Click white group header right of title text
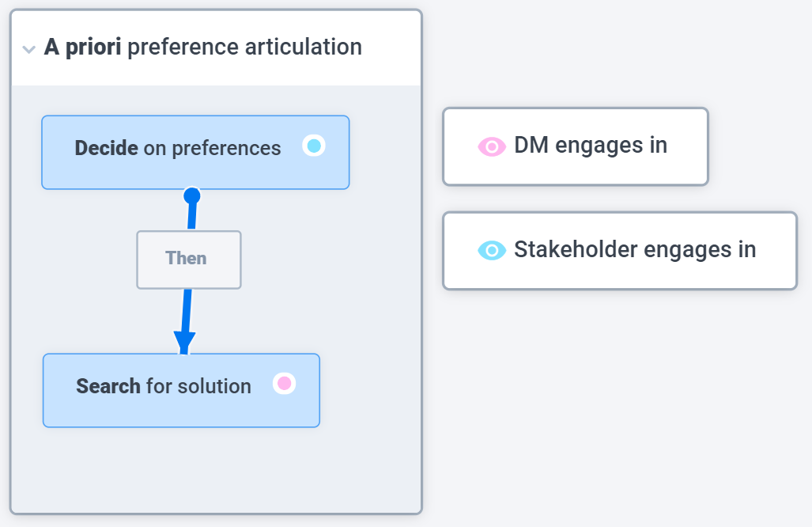Viewport: 812px width, 527px height. [x=391, y=47]
